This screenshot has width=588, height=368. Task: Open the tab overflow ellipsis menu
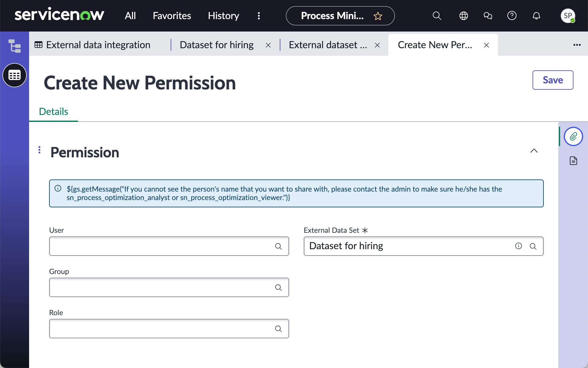pyautogui.click(x=577, y=45)
